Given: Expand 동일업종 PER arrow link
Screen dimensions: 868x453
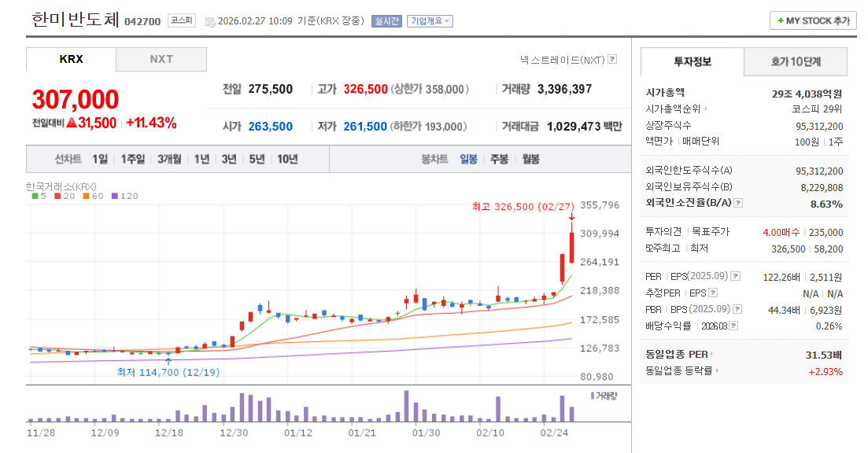Looking at the screenshot, I should pyautogui.click(x=711, y=354).
